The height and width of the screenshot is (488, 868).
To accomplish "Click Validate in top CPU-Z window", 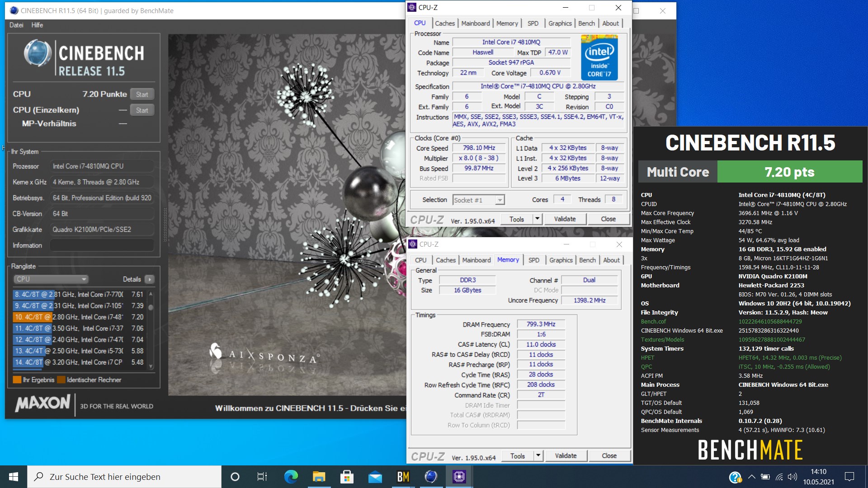I will point(565,219).
